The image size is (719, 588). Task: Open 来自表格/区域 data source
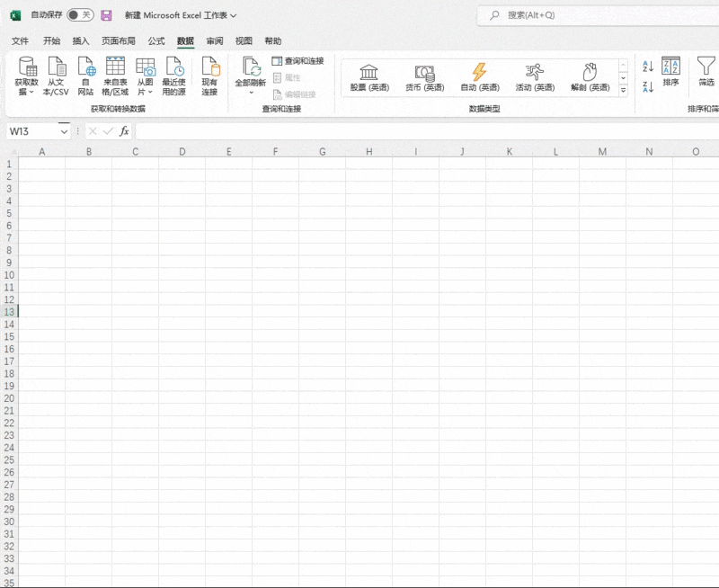pos(116,75)
